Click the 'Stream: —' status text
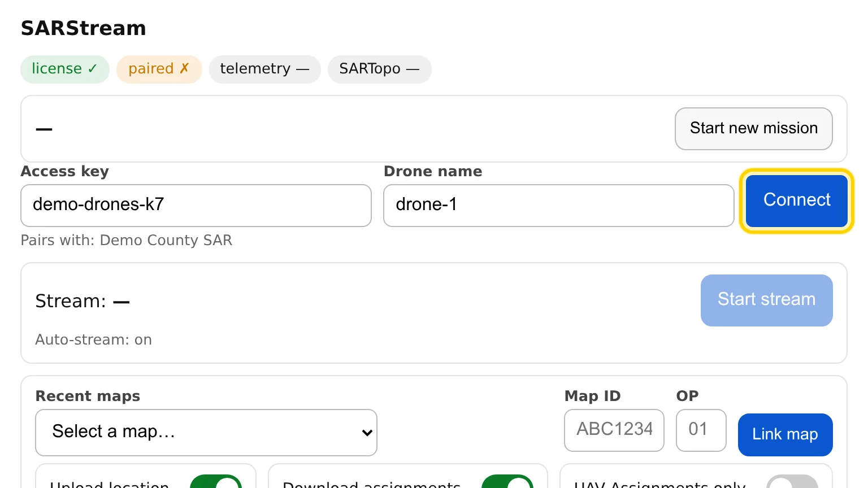This screenshot has width=868, height=488. 83,301
